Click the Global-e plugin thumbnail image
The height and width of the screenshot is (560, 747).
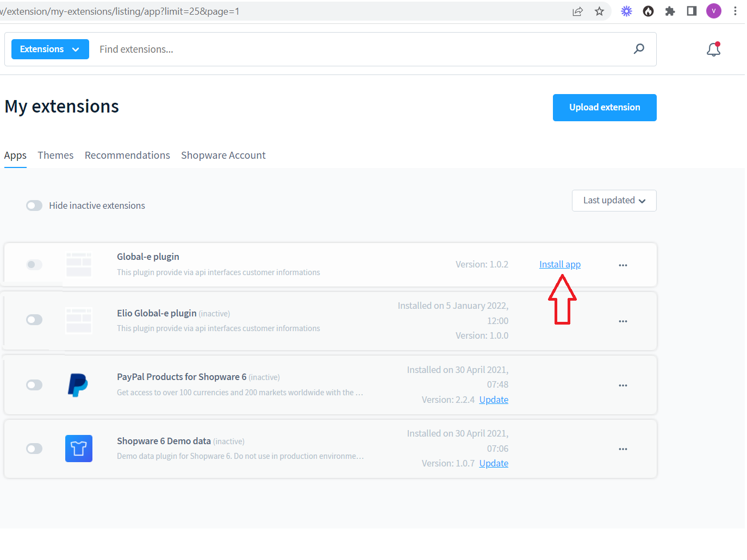pos(78,265)
